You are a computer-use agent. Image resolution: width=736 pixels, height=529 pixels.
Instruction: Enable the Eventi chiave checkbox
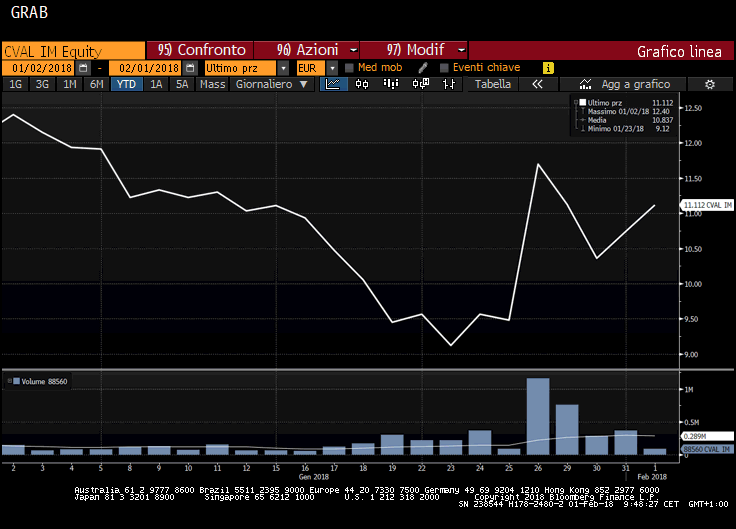pos(444,67)
